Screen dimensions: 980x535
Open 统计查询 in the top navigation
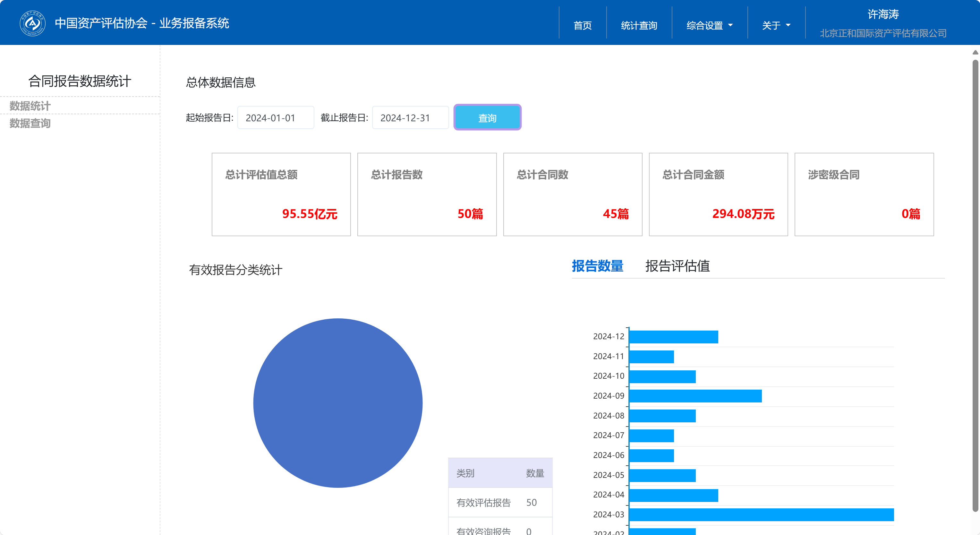639,25
